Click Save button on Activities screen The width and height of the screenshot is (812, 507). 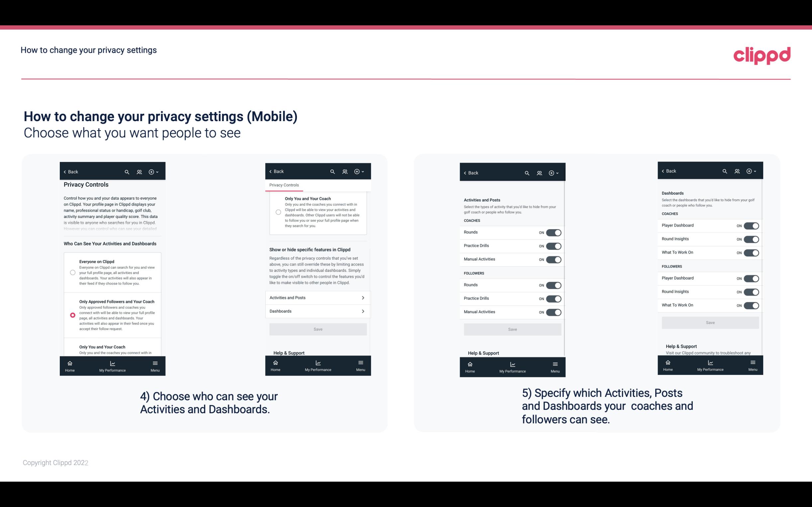(512, 329)
